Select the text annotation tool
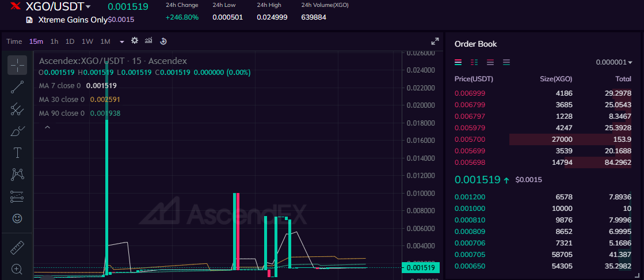The height and width of the screenshot is (280, 644). point(17,153)
